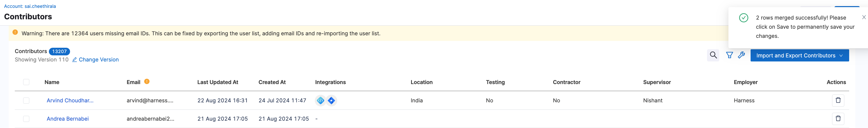Viewport: 868px width, 128px height.
Task: Check the Arvind Choudhary row checkbox
Action: click(x=26, y=101)
